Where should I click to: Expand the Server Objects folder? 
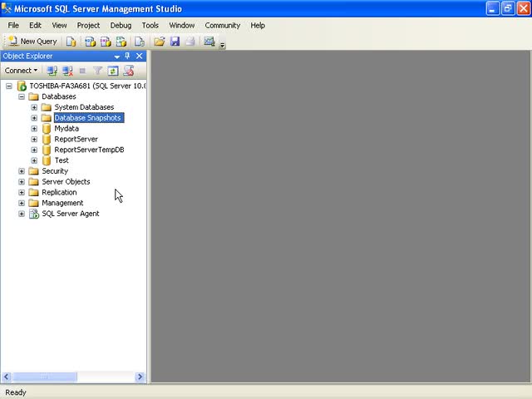point(22,182)
